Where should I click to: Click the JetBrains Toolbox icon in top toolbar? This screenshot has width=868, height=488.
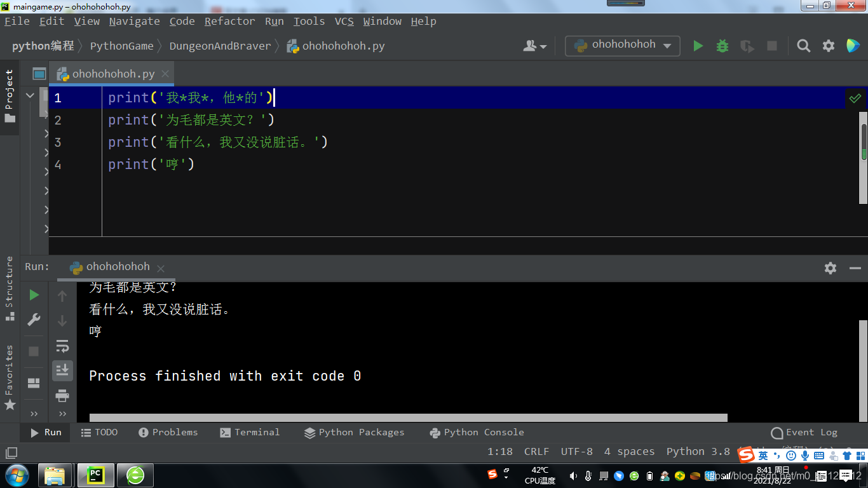[x=853, y=46]
